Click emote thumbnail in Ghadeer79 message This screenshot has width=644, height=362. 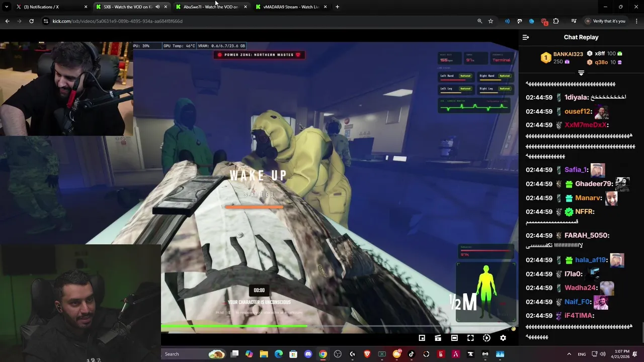point(623,184)
